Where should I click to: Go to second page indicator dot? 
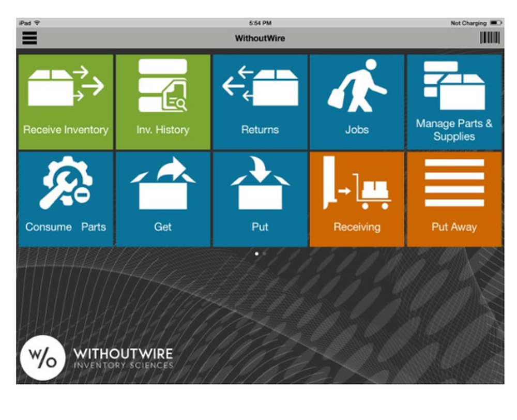[264, 254]
